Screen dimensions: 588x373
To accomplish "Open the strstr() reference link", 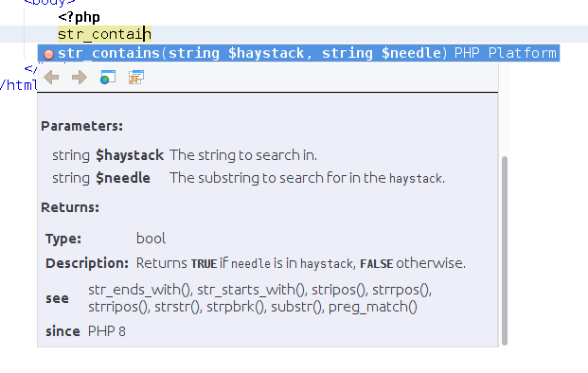I will (177, 307).
